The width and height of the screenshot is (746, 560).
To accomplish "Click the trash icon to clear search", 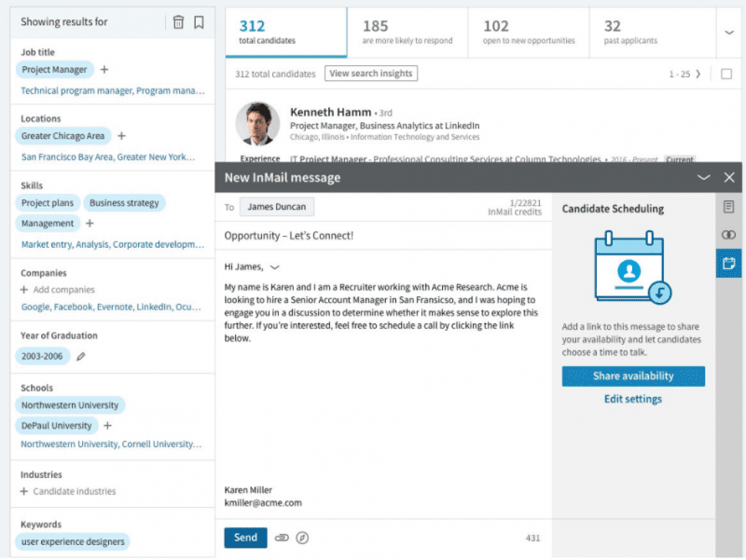I will (x=178, y=22).
